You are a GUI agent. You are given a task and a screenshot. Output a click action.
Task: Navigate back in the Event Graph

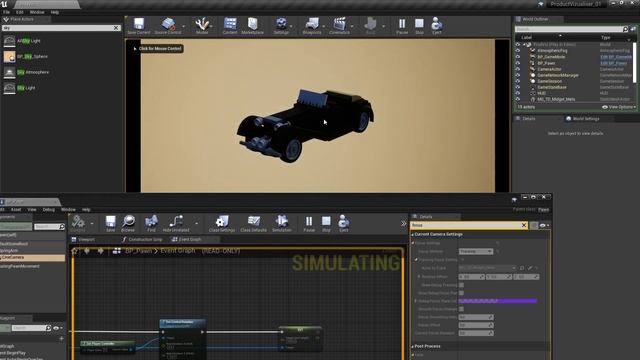(x=87, y=251)
